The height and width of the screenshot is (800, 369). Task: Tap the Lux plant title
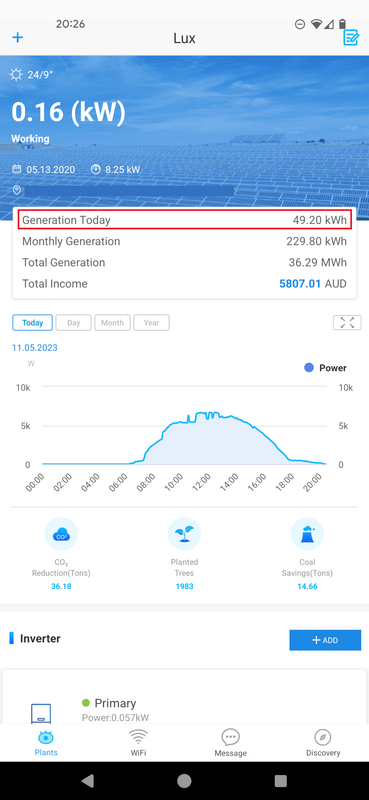pyautogui.click(x=184, y=38)
